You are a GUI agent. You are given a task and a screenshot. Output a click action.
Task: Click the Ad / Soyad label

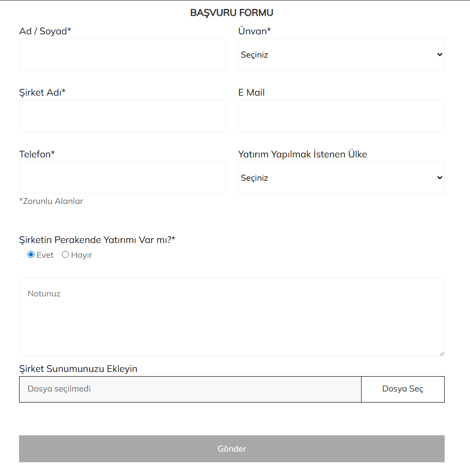point(45,31)
